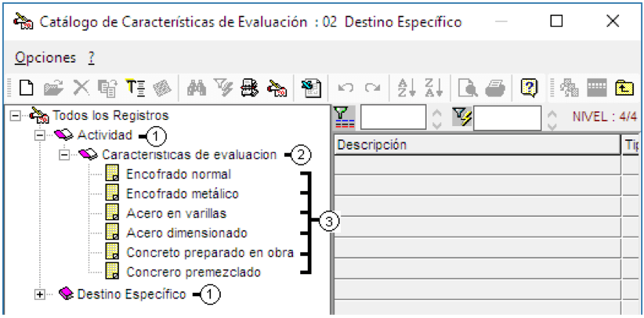Expand the Destino Específico branch

pos(40,295)
